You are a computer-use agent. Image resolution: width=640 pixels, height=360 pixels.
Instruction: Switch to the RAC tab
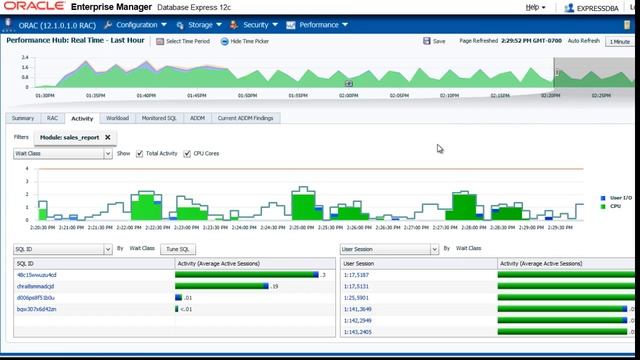pos(52,118)
